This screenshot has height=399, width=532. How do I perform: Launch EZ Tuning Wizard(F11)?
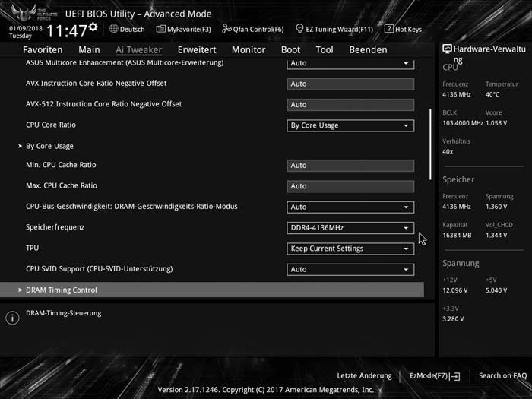tap(334, 29)
